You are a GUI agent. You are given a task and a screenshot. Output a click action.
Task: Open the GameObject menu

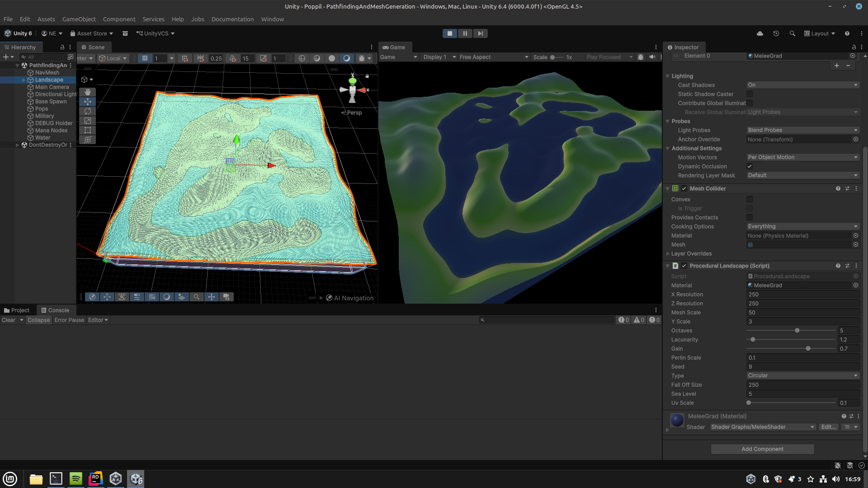[79, 19]
